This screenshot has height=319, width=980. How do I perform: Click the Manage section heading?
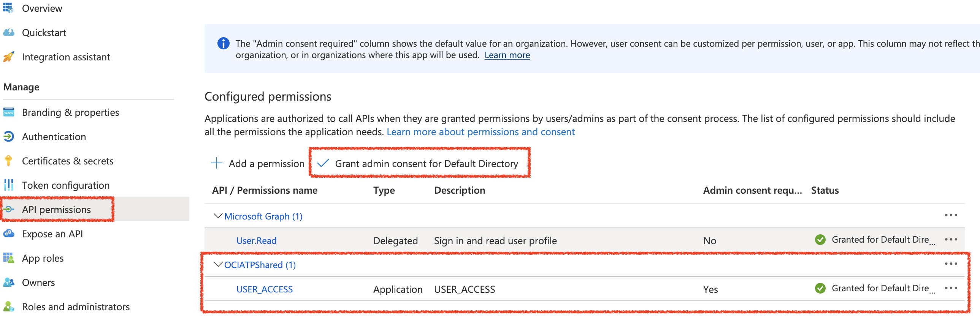tap(21, 87)
